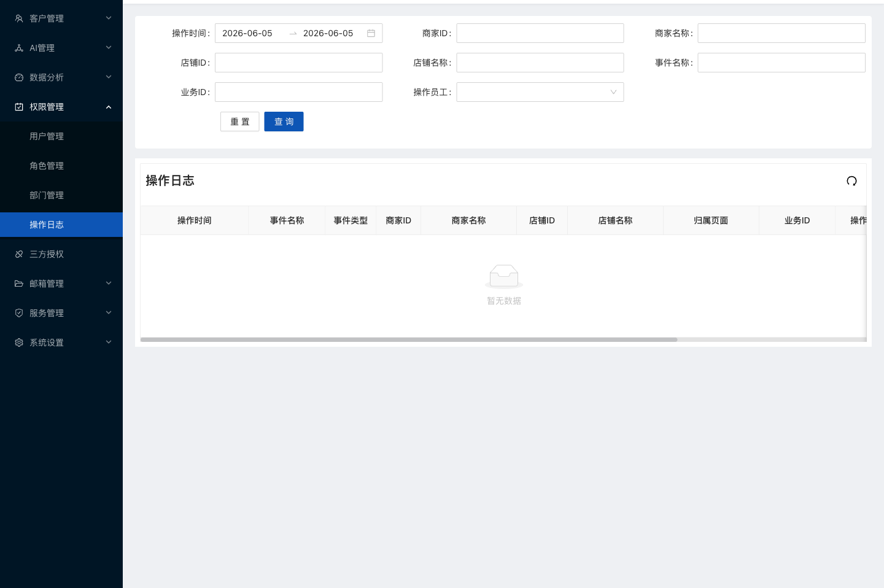Screen dimensions: 884x588
Task: Expand the AI管理 chevron
Action: (109, 48)
